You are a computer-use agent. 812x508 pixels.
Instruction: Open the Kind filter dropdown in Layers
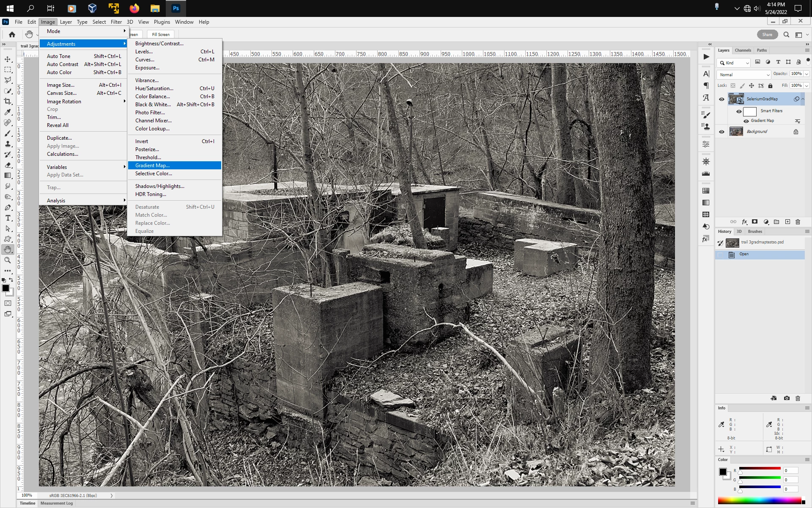coord(734,63)
